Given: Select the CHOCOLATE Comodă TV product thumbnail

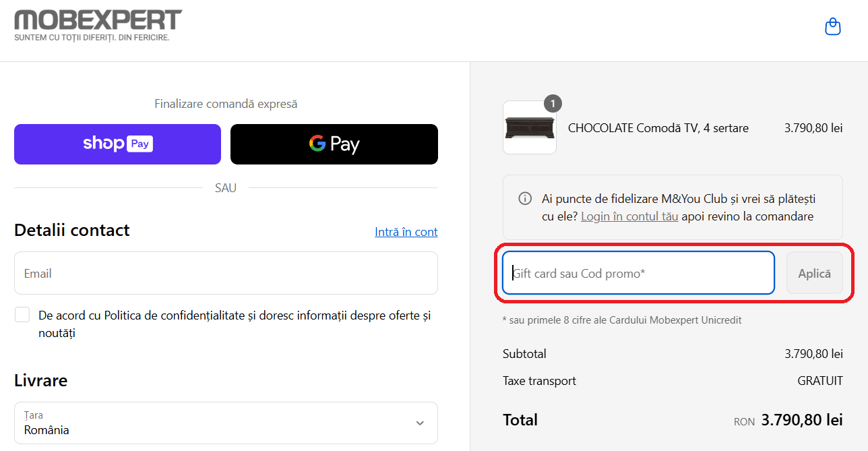Looking at the screenshot, I should tap(530, 128).
